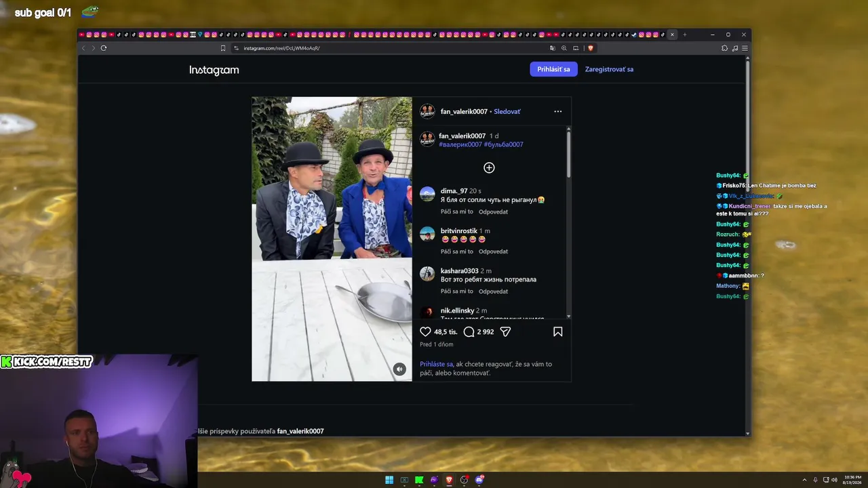Open the Brave browser taskbar icon
This screenshot has width=868, height=488.
(449, 480)
